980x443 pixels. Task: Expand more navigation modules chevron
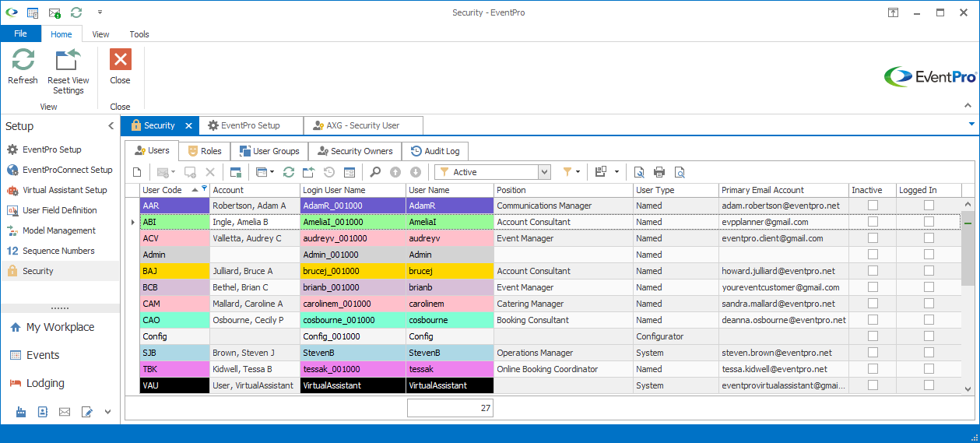point(108,412)
